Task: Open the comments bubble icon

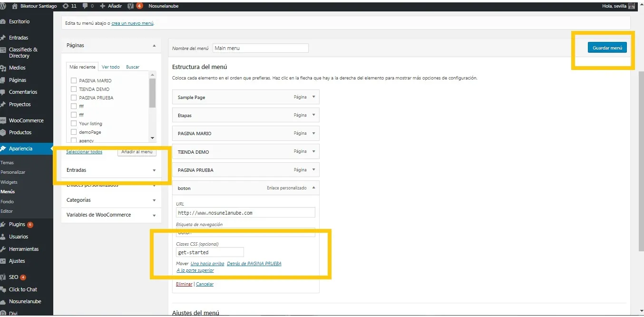Action: pyautogui.click(x=86, y=6)
